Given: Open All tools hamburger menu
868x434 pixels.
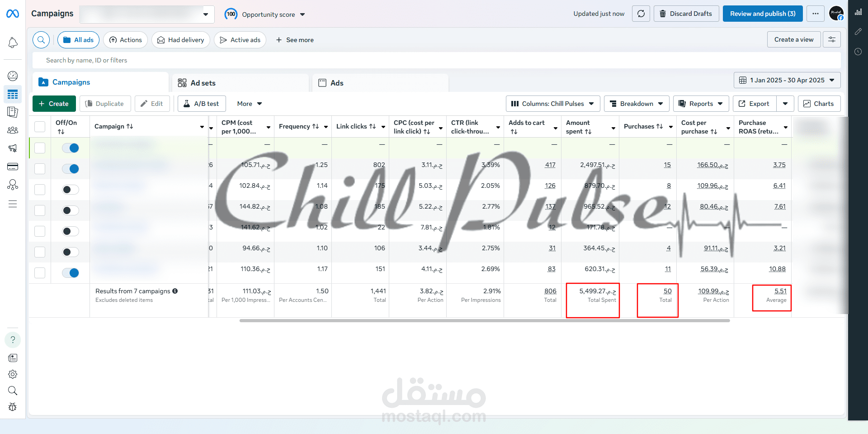Looking at the screenshot, I should [13, 204].
